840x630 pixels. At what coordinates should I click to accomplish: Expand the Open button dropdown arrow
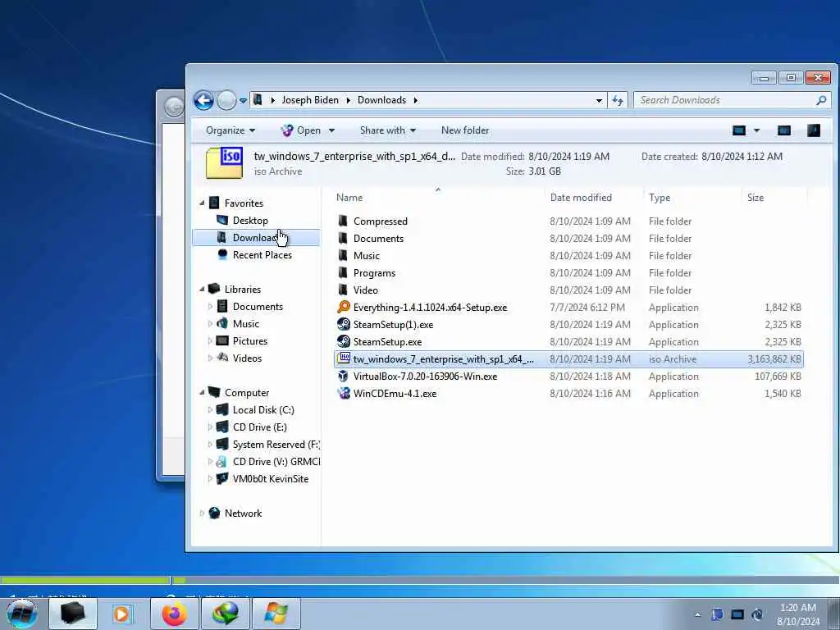(331, 130)
